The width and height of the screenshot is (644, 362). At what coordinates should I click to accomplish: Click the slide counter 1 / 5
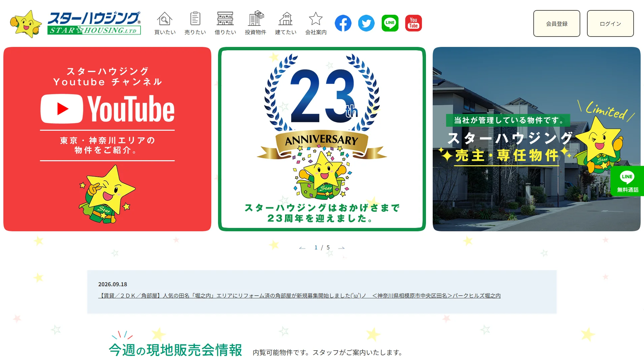[x=322, y=248]
